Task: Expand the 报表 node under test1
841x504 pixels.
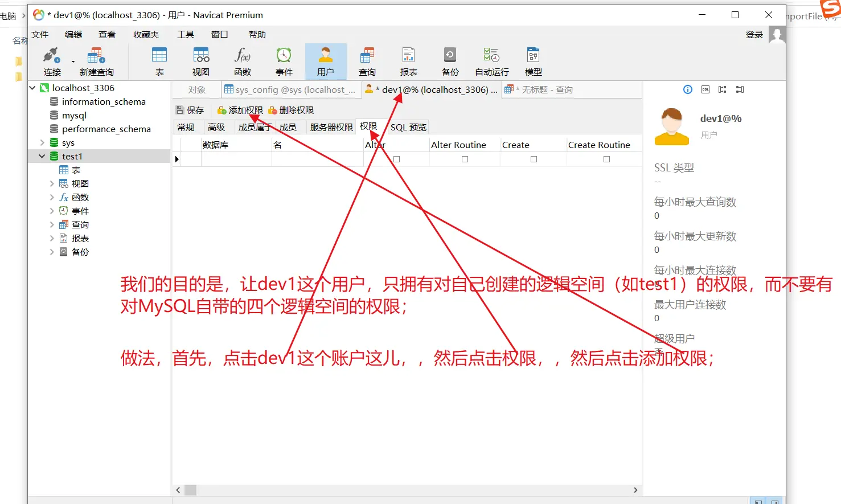Action: 52,238
